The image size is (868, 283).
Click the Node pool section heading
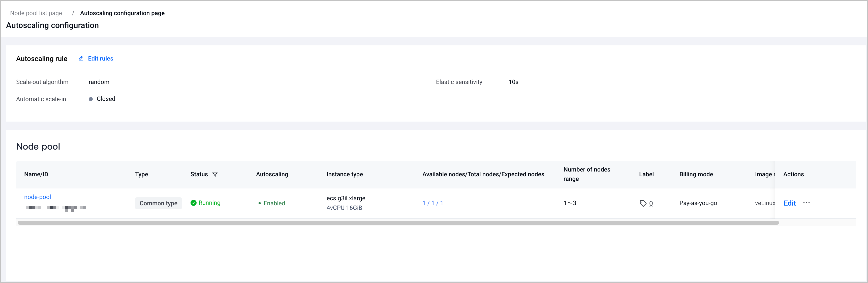tap(38, 147)
